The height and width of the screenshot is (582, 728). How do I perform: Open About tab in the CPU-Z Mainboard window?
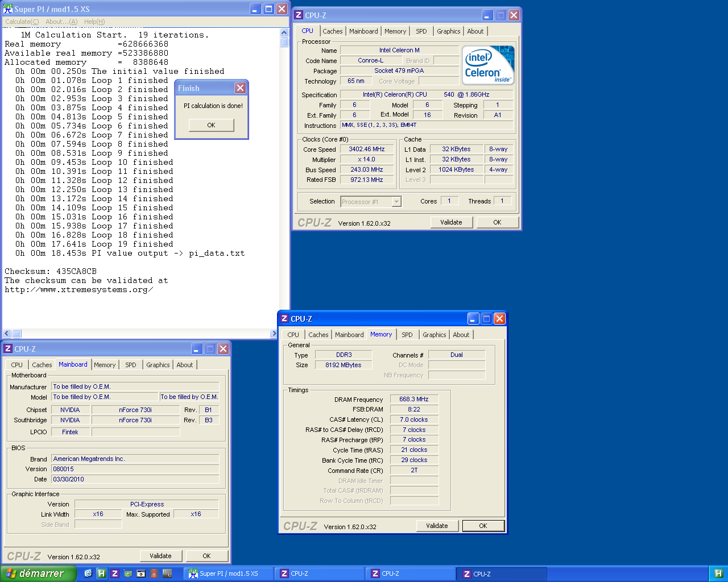(185, 365)
